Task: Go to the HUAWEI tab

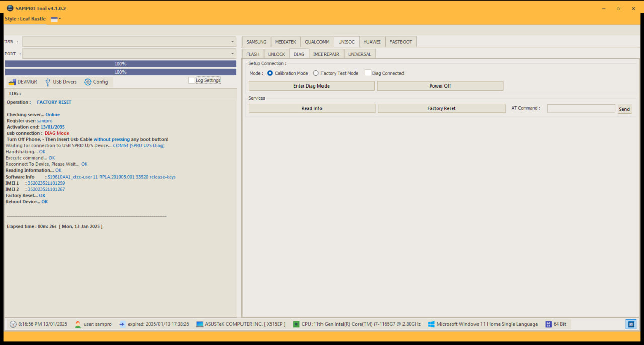Action: [x=372, y=42]
